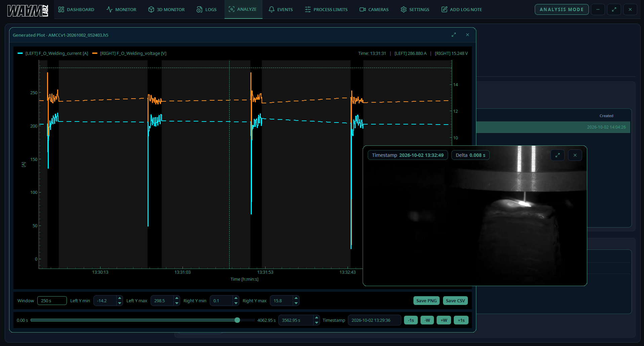The width and height of the screenshot is (644, 346).
Task: Click the WAAM Labz logo
Action: click(x=28, y=10)
